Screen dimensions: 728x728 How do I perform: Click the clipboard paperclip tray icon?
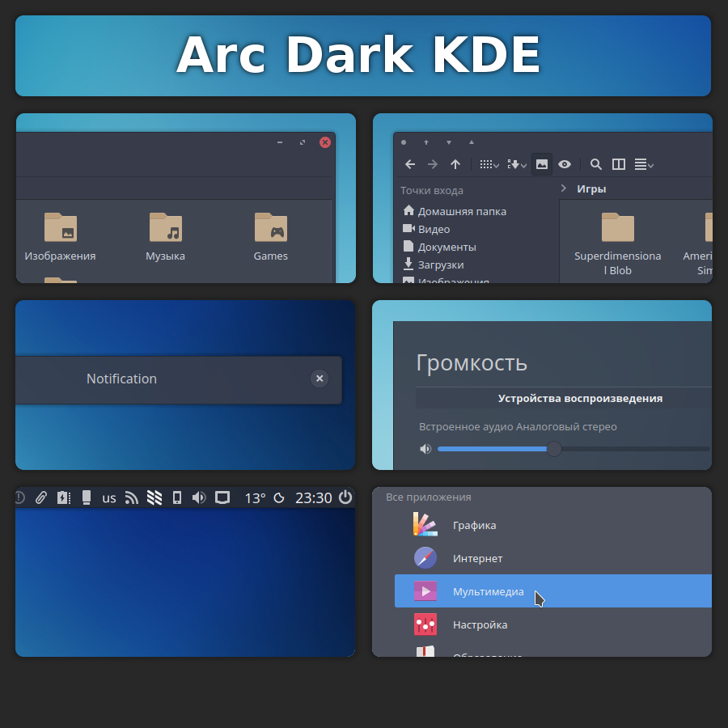click(x=41, y=497)
